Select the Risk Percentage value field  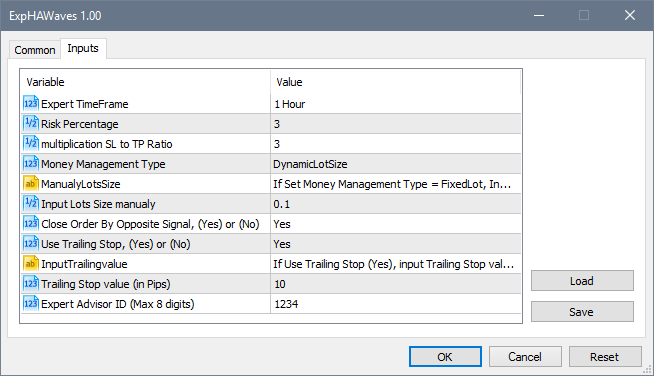pos(396,124)
